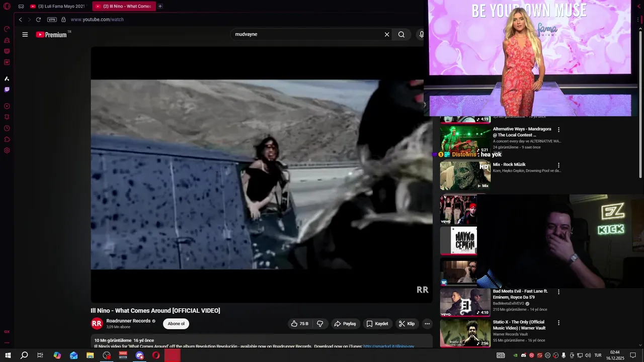Viewport: 644px width, 362px height.
Task: Open GX Control speedometer icon in sidebar
Action: (x=7, y=29)
